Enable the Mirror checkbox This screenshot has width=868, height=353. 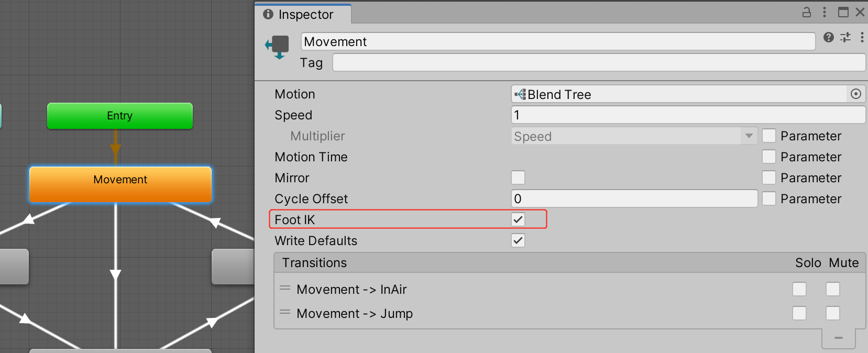click(518, 178)
